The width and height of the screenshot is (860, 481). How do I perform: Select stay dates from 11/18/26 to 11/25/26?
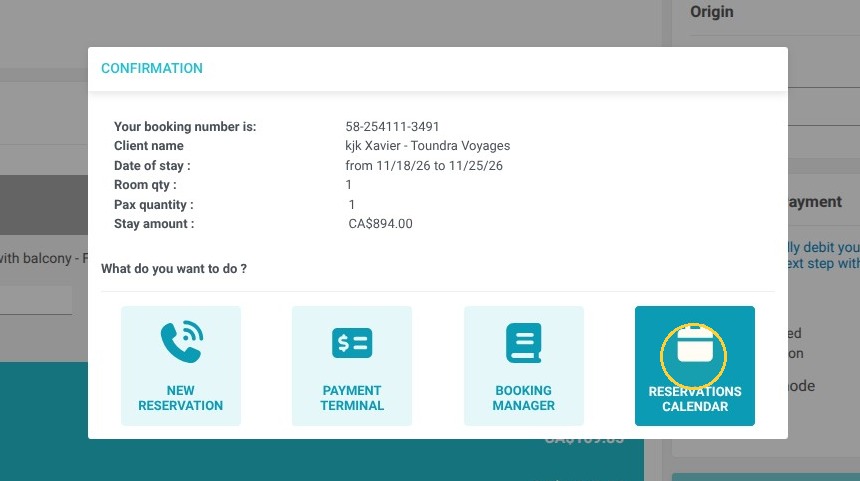[x=424, y=166]
